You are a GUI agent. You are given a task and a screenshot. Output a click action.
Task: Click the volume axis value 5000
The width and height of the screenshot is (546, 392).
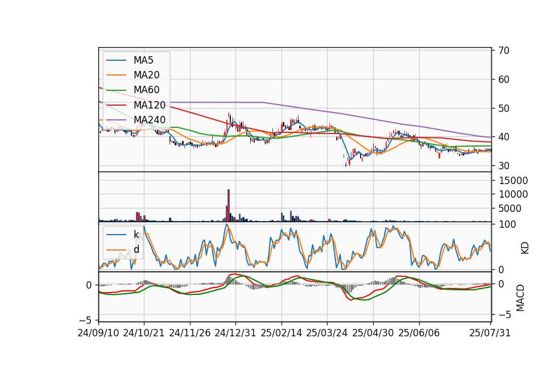[x=510, y=208]
